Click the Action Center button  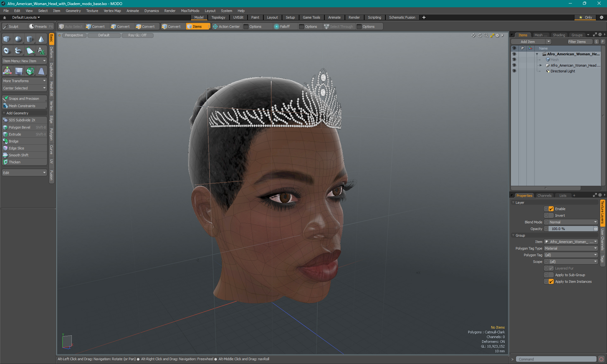226,27
